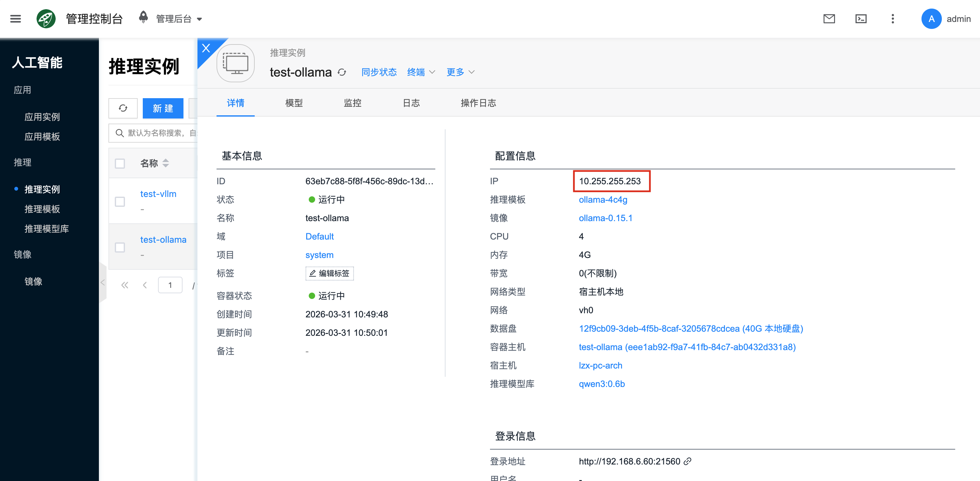Copy the login address link icon

point(687,461)
